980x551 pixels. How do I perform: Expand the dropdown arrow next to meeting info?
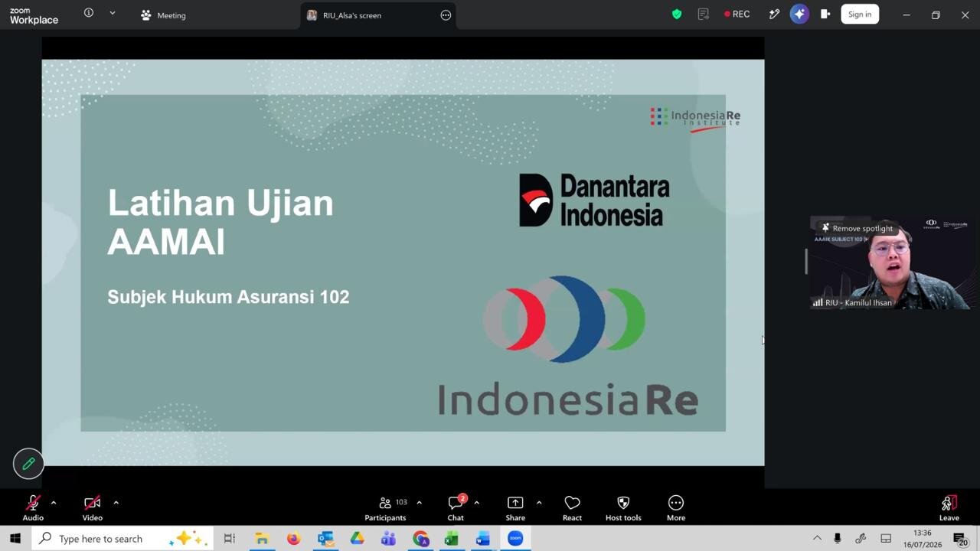coord(113,13)
